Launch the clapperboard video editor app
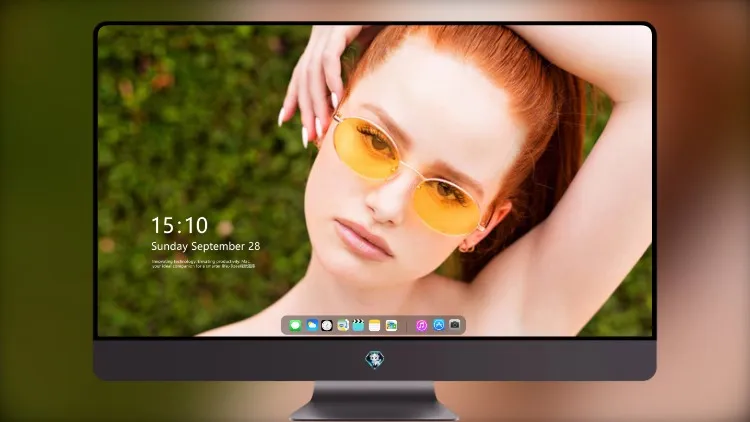The width and height of the screenshot is (750, 422). [x=358, y=325]
